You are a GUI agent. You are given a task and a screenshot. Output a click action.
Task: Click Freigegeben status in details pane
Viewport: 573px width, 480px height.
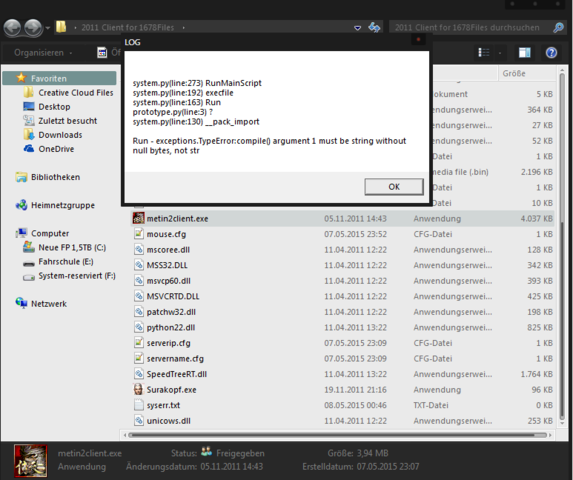click(240, 453)
